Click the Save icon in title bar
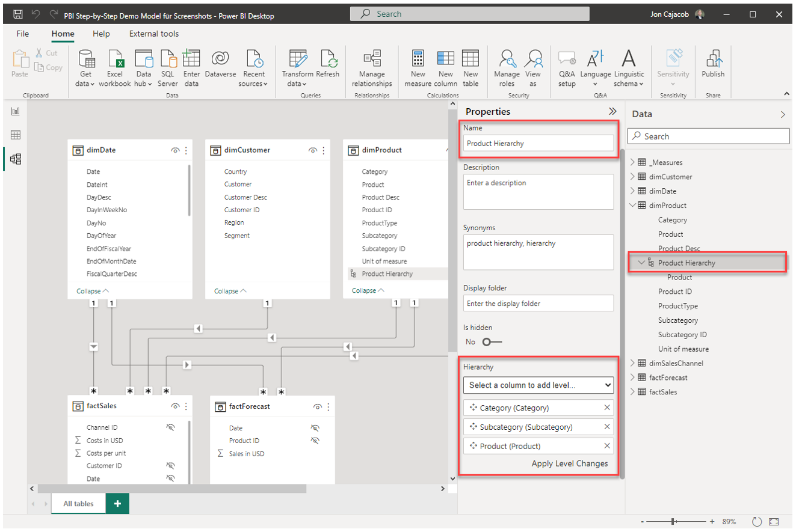 (17, 14)
